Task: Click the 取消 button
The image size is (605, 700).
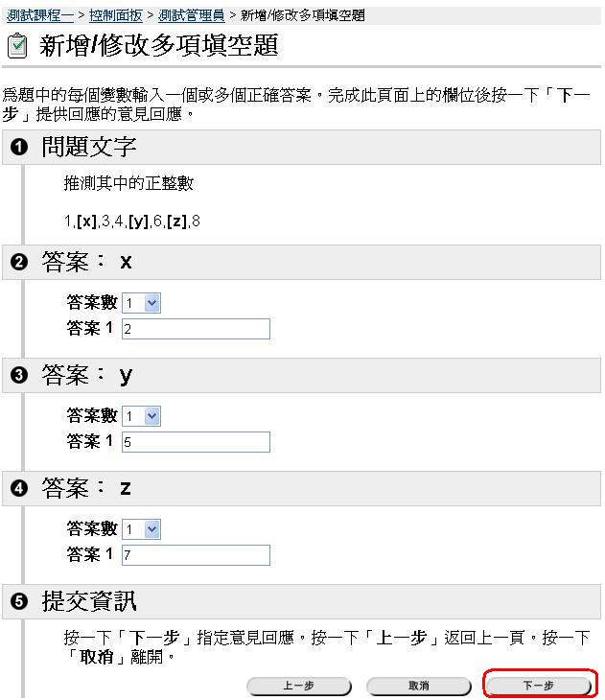Action: click(419, 687)
